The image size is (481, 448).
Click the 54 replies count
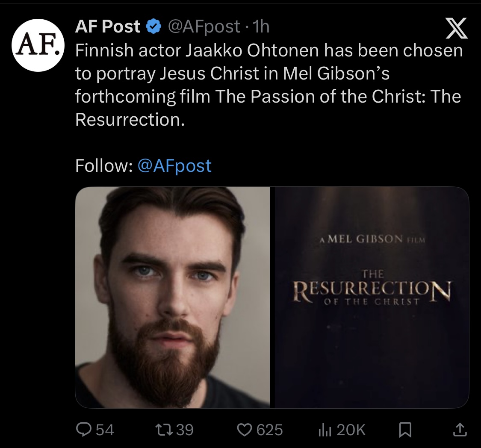tap(105, 430)
